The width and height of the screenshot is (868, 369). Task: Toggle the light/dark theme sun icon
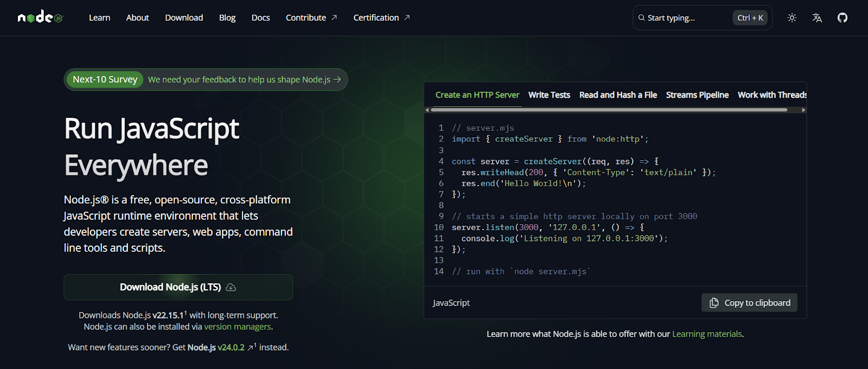[792, 18]
